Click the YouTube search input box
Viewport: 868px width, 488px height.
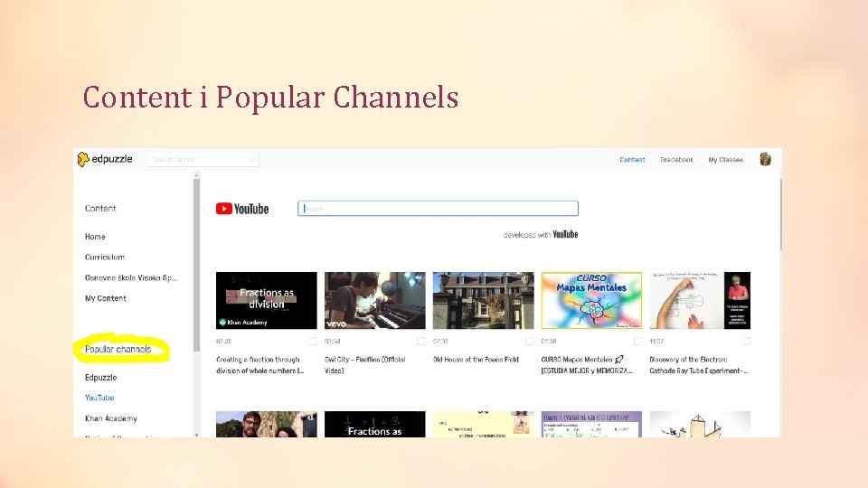pos(438,209)
